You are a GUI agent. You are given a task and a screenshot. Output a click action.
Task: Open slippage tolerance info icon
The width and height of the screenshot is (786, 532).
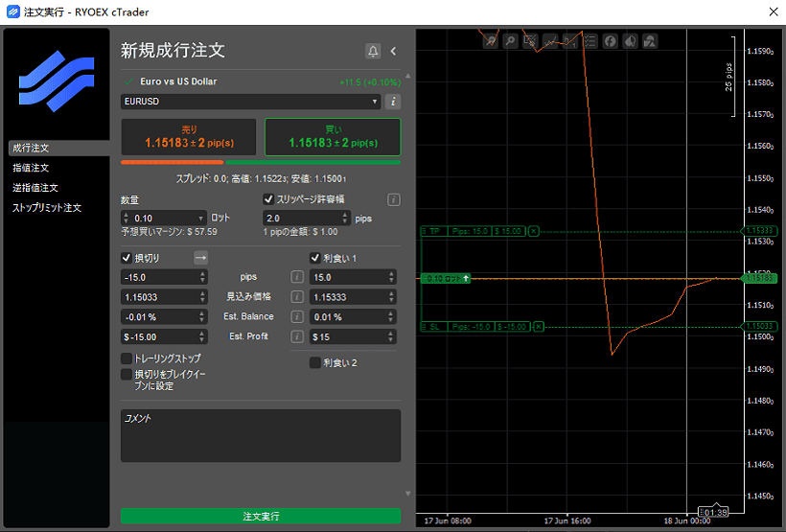pos(394,199)
